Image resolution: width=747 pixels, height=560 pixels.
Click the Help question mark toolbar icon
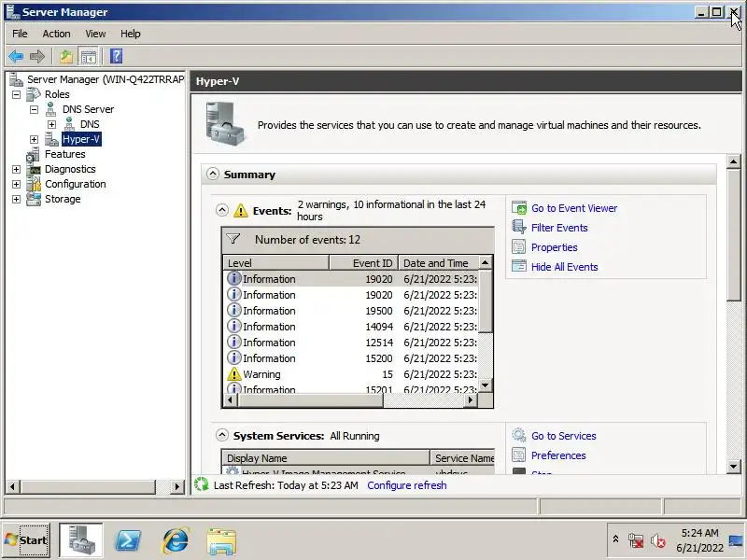pyautogui.click(x=116, y=57)
